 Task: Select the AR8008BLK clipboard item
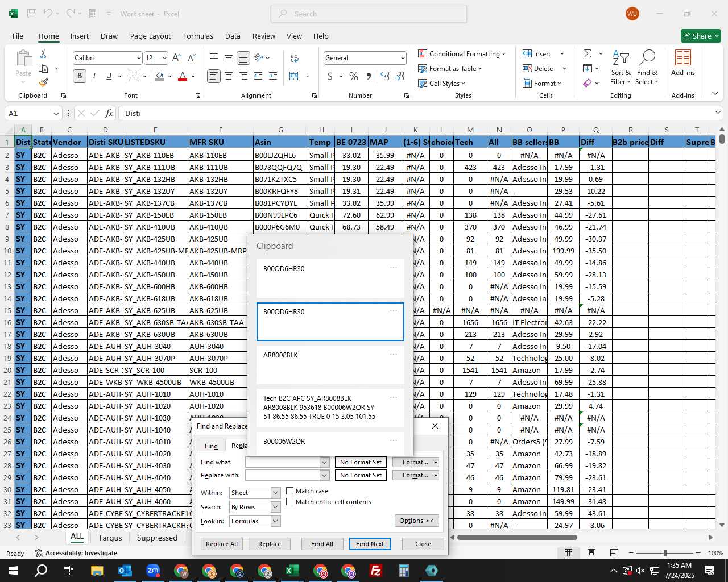tap(330, 365)
